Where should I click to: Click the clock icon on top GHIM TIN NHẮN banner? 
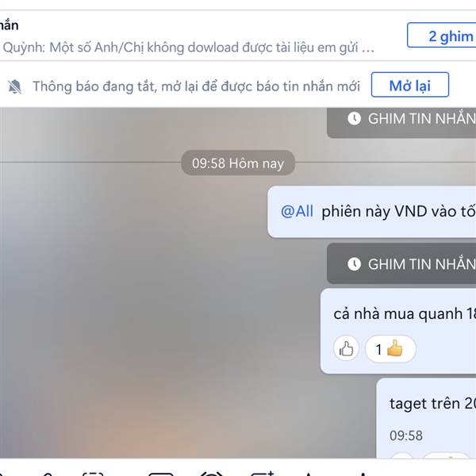(x=354, y=118)
